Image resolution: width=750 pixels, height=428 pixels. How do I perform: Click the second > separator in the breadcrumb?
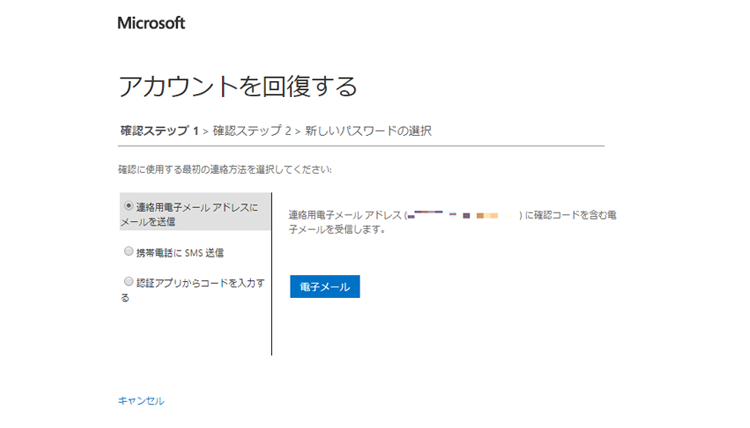[297, 131]
